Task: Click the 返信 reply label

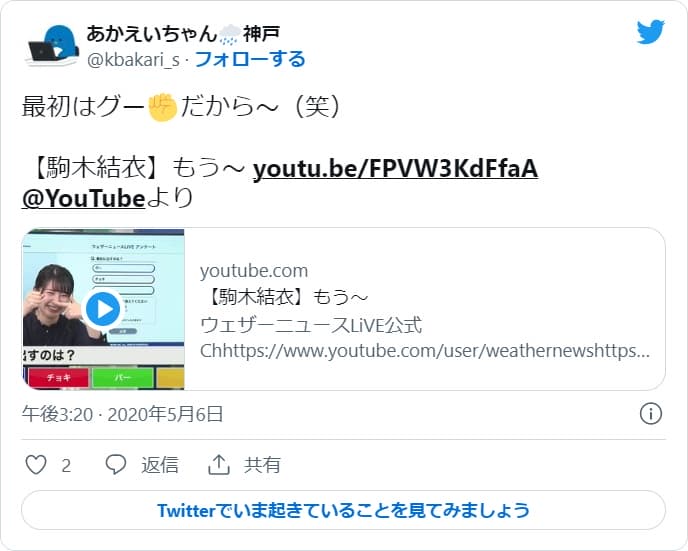Action: click(160, 465)
